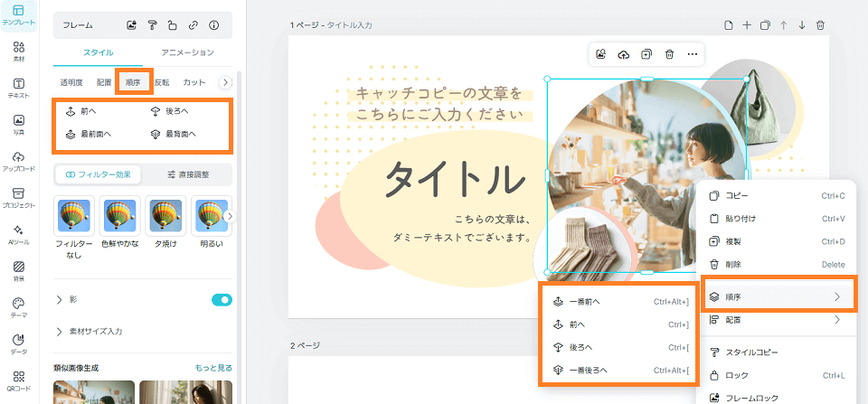
Task: Move page down with the down arrow
Action: [802, 25]
